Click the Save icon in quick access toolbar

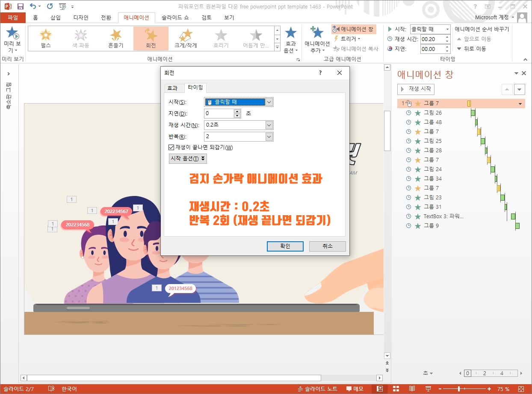tap(20, 6)
